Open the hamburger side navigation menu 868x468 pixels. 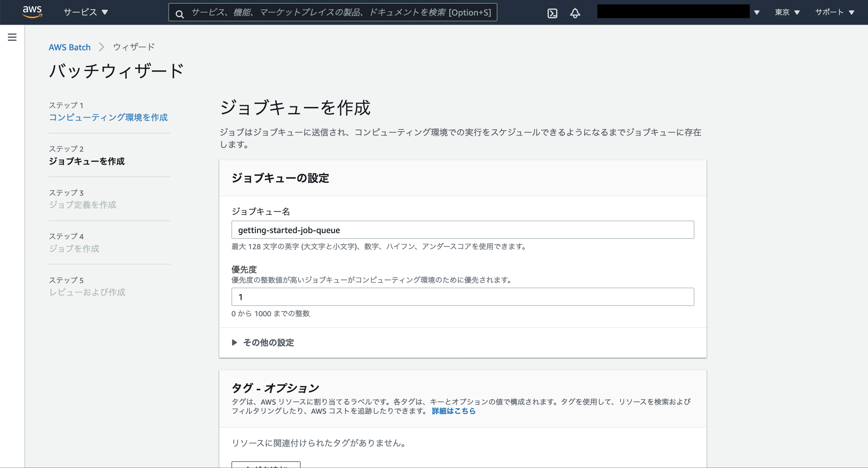coord(12,37)
